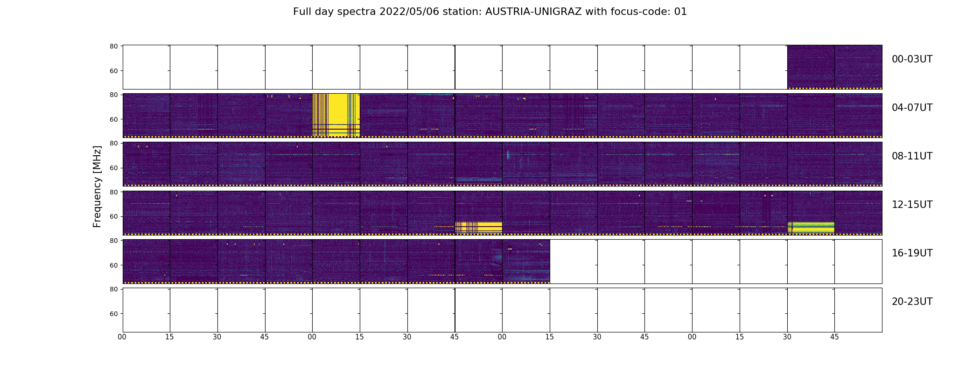
Task: Click the "04-07UT" row label
Action: (912, 108)
